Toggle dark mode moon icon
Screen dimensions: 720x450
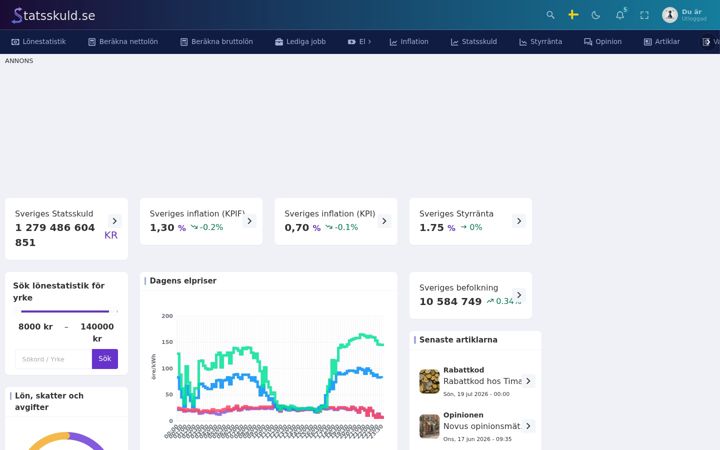click(596, 15)
